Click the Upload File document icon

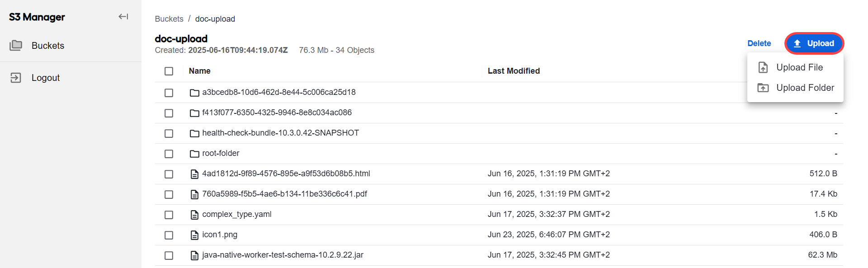763,67
